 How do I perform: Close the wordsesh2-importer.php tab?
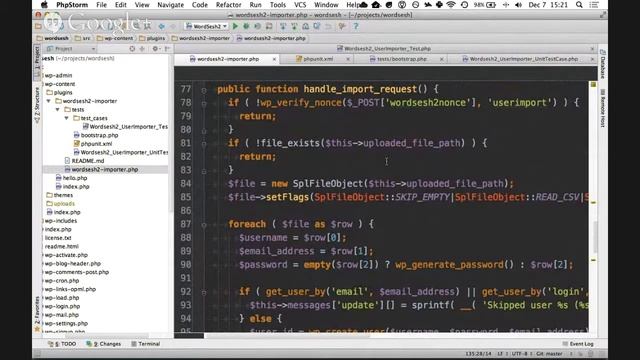coord(274,60)
